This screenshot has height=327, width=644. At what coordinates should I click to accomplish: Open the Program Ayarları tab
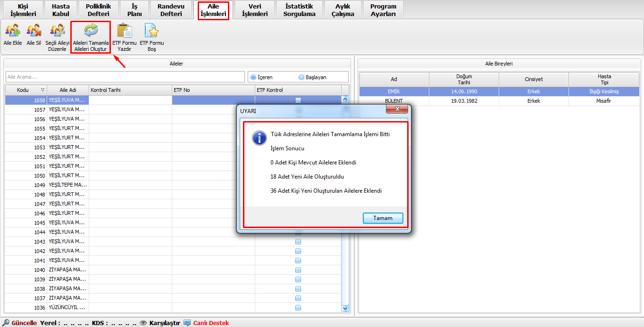pyautogui.click(x=383, y=10)
